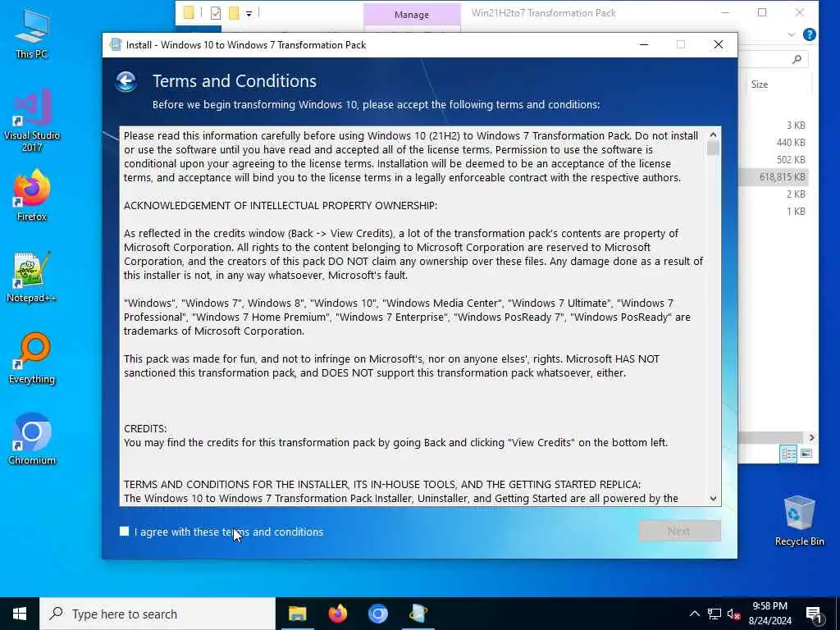840x630 pixels.
Task: Select the Recycle Bin desktop icon
Action: 799,521
